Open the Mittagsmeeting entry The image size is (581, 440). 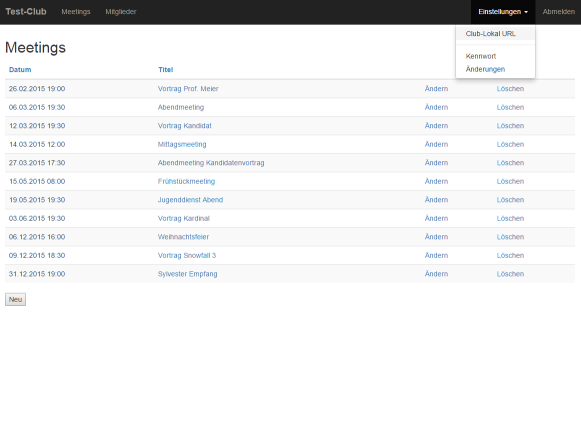pyautogui.click(x=182, y=144)
